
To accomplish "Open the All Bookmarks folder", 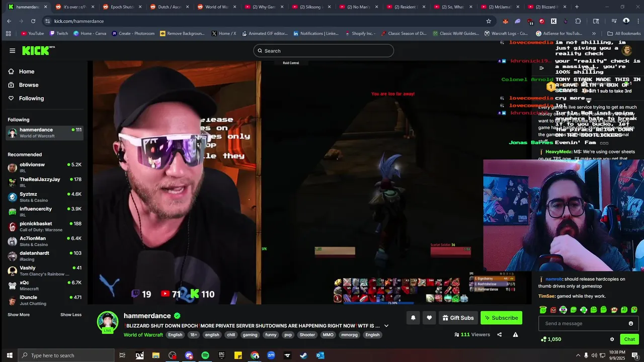I will 624,34.
